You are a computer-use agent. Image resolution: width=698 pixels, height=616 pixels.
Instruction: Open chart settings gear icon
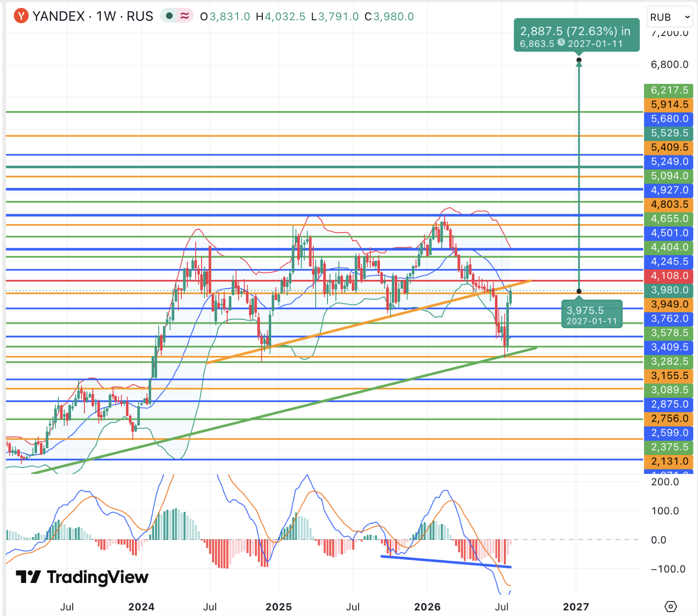tap(670, 606)
